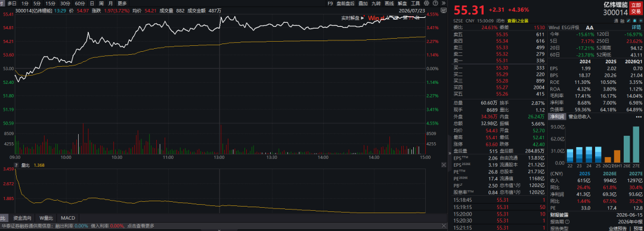Image resolution: width=644 pixels, height=231 pixels.
Task: Expand more tools via the double-chevron icon
Action: click(x=444, y=3)
